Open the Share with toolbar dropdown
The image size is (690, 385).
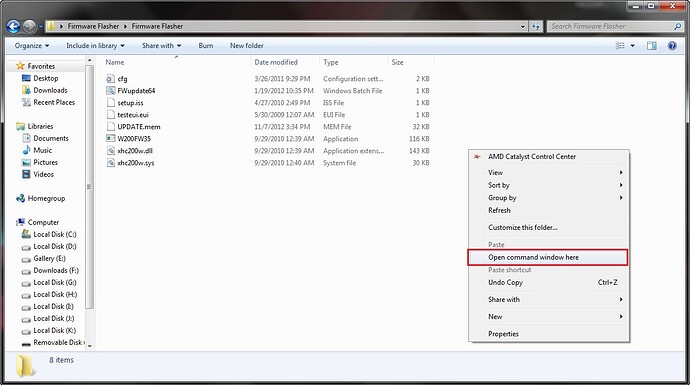point(161,46)
